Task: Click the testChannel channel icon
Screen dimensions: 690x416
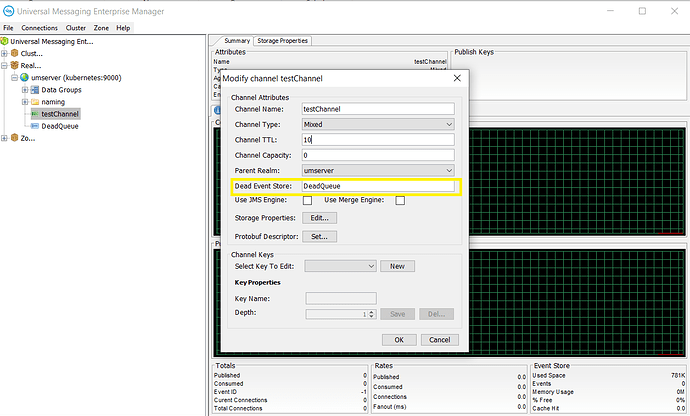Action: [x=35, y=114]
